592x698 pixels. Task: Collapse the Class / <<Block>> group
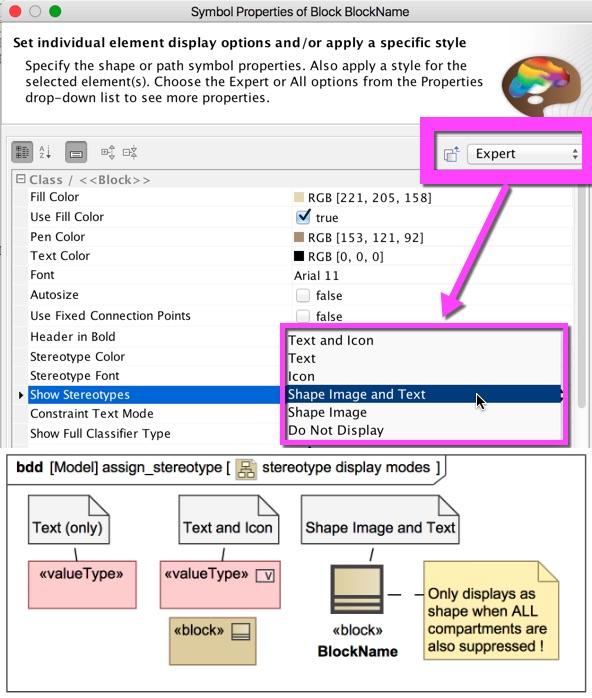tap(20, 179)
